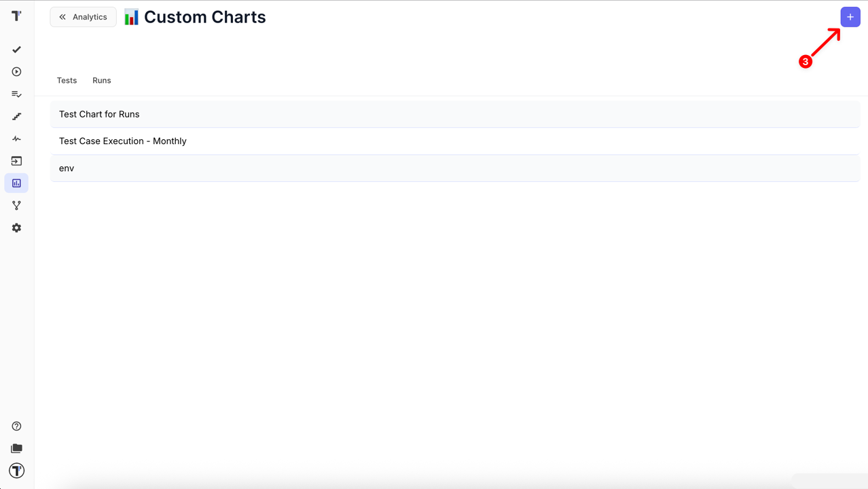Select the highlighted Analytics chart sidebar icon

pyautogui.click(x=16, y=183)
